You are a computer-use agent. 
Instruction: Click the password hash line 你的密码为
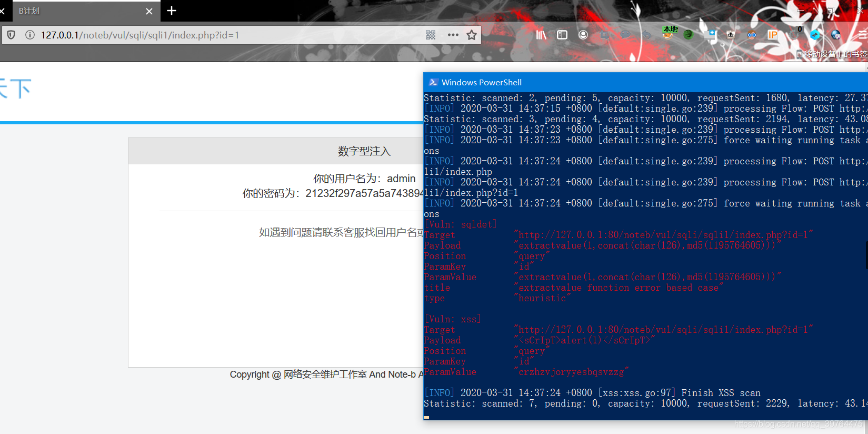click(333, 193)
